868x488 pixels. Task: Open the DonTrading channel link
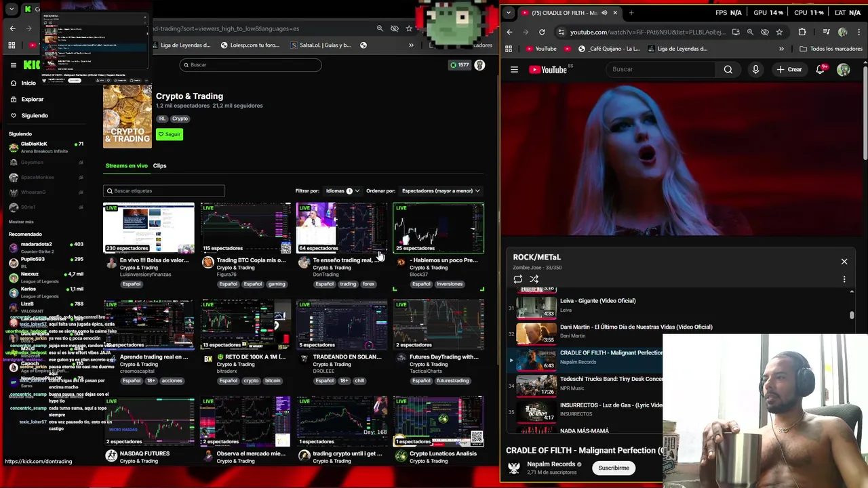[x=325, y=274]
